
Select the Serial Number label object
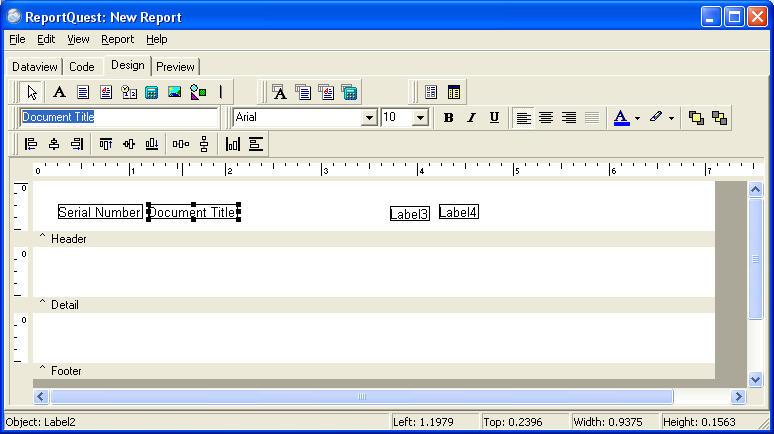click(x=100, y=212)
